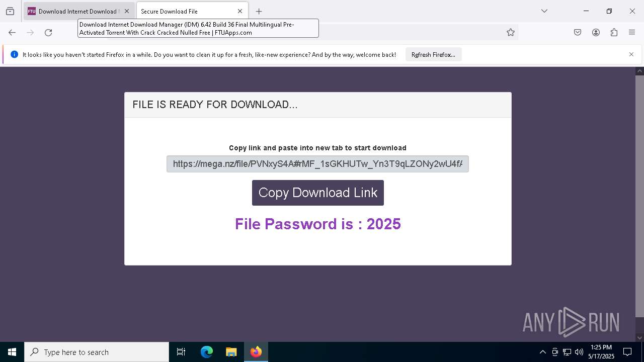Click the FILE IS READY FOR DOWNLOAD heading

point(215,105)
